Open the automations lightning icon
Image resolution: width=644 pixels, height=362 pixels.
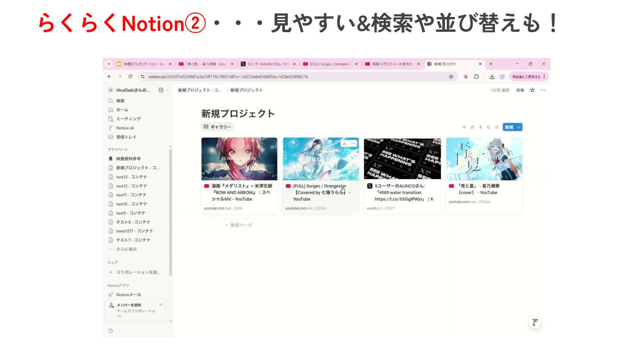tap(480, 127)
